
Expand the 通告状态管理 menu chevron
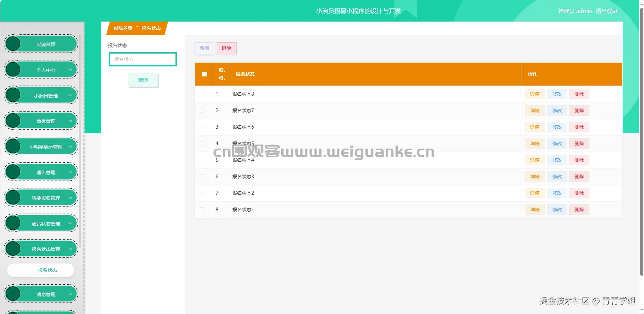pyautogui.click(x=70, y=223)
